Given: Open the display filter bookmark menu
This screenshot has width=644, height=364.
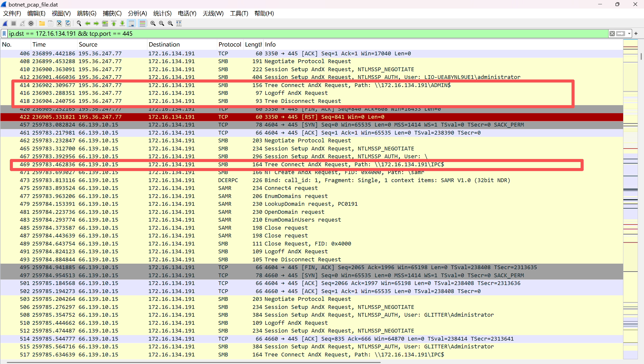Looking at the screenshot, I should [x=4, y=33].
